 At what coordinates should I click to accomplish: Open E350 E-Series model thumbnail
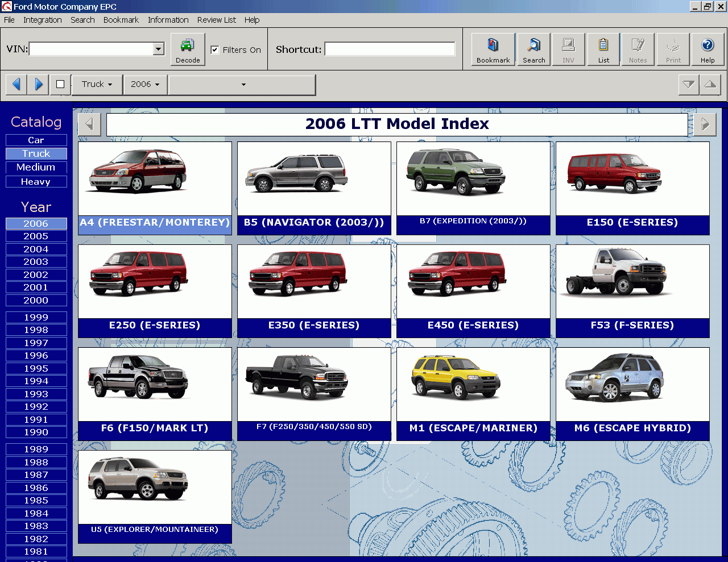click(314, 291)
